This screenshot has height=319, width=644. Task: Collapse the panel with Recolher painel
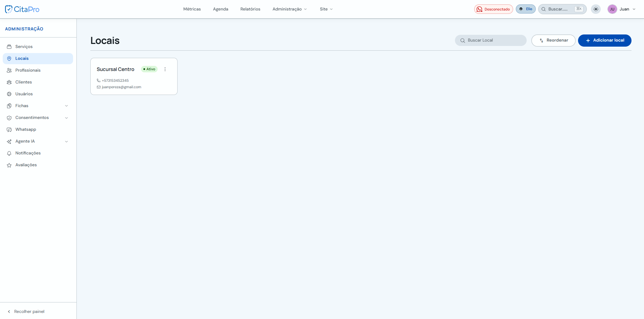click(x=26, y=312)
